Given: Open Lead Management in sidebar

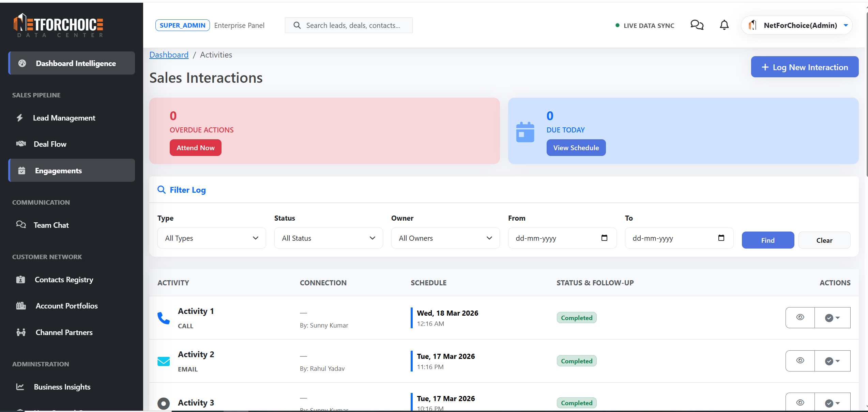Looking at the screenshot, I should (64, 118).
